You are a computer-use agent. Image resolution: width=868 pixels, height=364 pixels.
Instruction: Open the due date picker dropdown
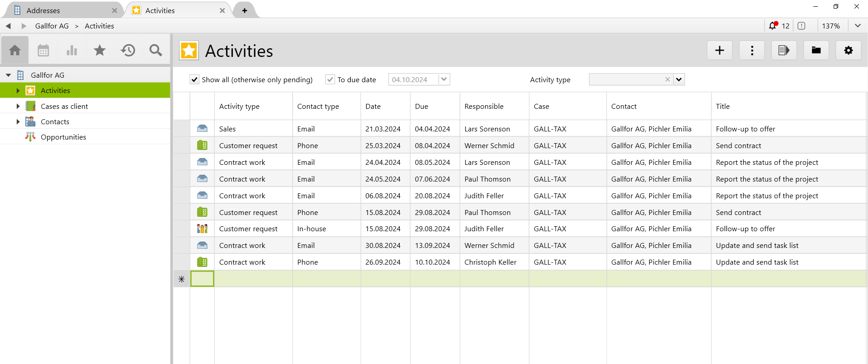444,79
